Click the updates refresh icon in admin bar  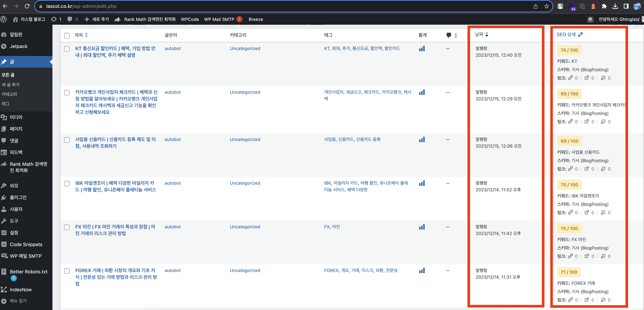coord(54,19)
